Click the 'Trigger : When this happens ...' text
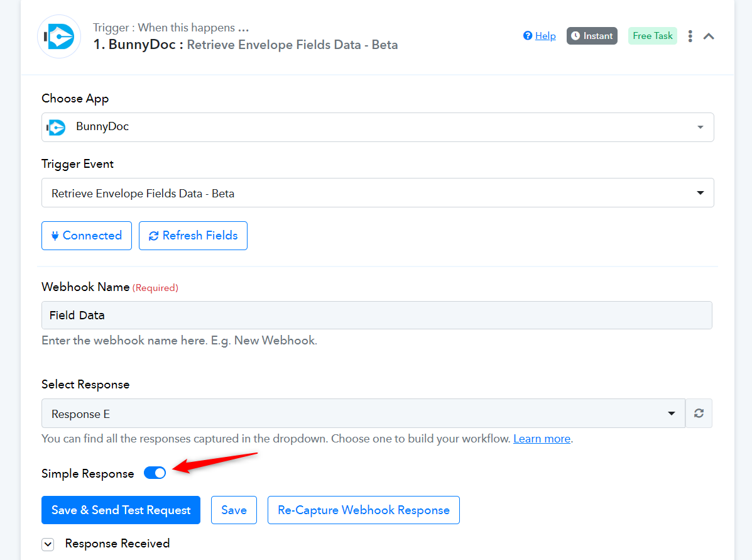Viewport: 752px width, 560px height. tap(171, 28)
